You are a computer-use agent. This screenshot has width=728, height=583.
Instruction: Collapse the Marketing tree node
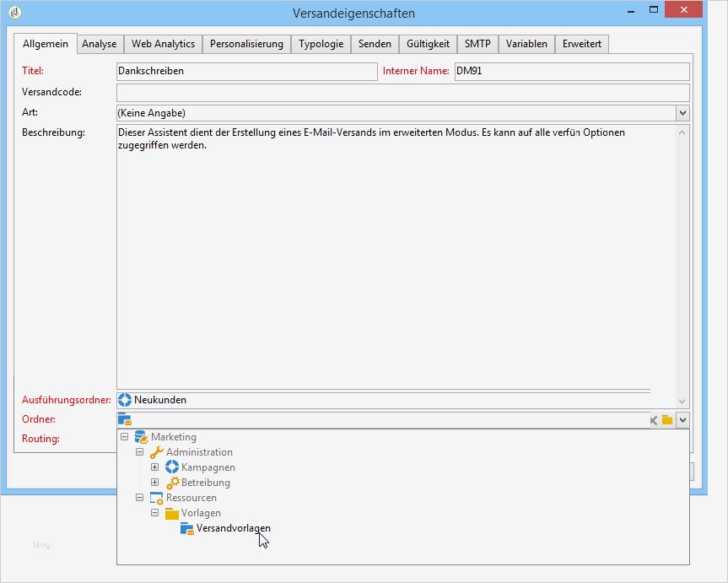point(125,437)
